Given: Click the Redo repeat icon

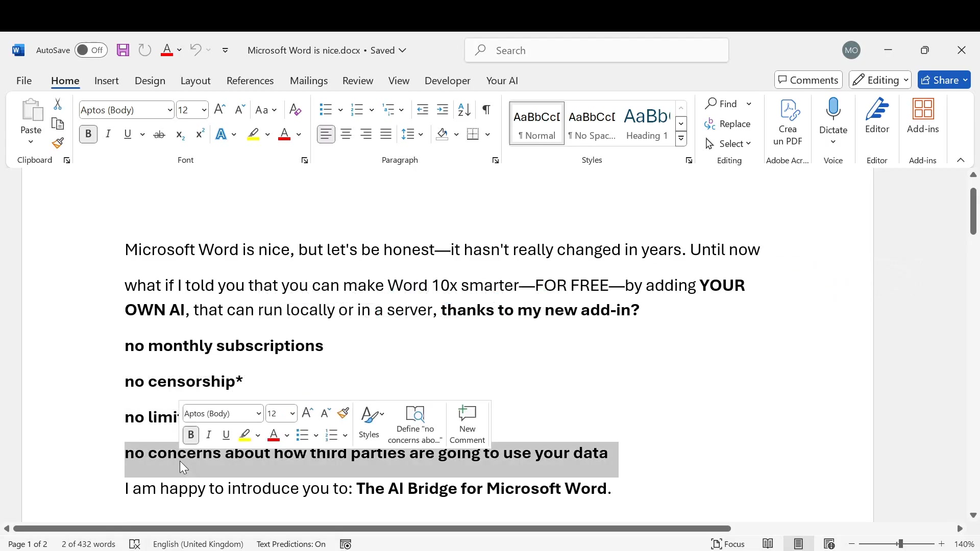Looking at the screenshot, I should pyautogui.click(x=145, y=50).
